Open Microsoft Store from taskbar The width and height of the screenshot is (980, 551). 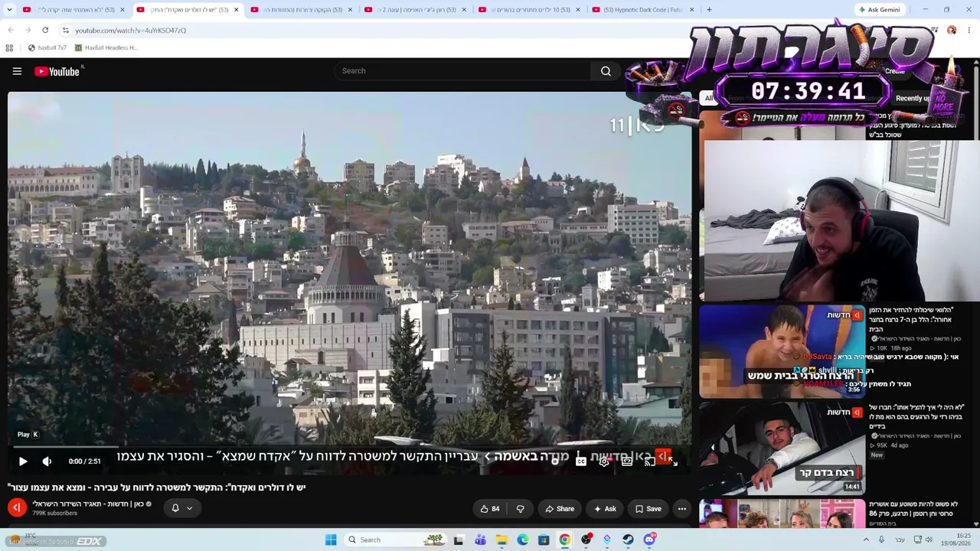click(x=544, y=540)
